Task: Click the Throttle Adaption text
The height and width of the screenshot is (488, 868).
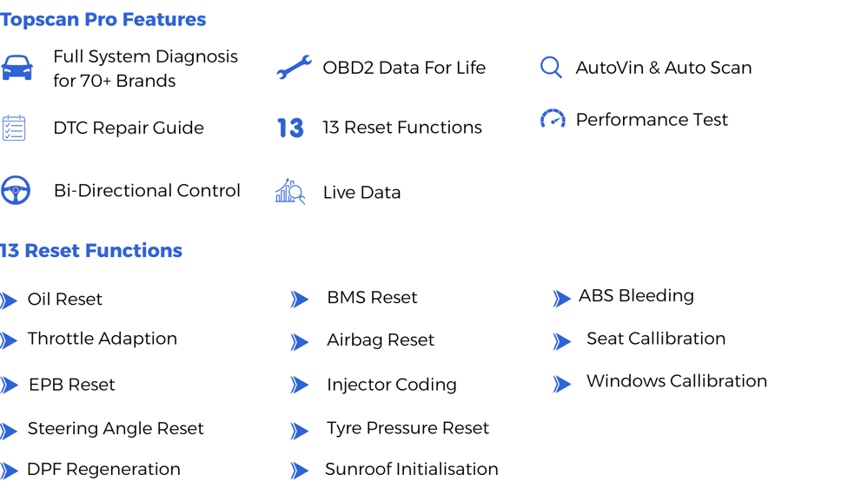Action: [103, 338]
